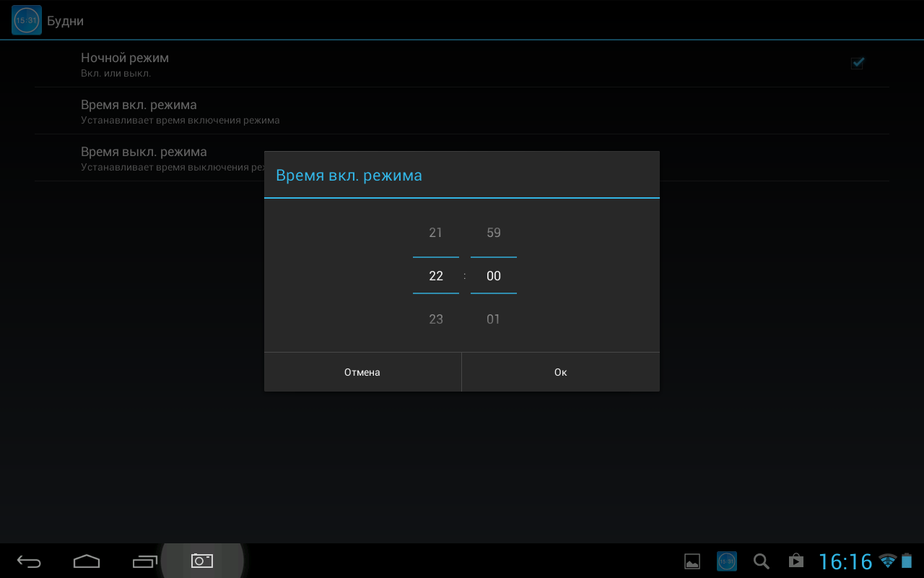Screen dimensions: 924x578
Task: Select previous hour value 21
Action: coord(435,233)
